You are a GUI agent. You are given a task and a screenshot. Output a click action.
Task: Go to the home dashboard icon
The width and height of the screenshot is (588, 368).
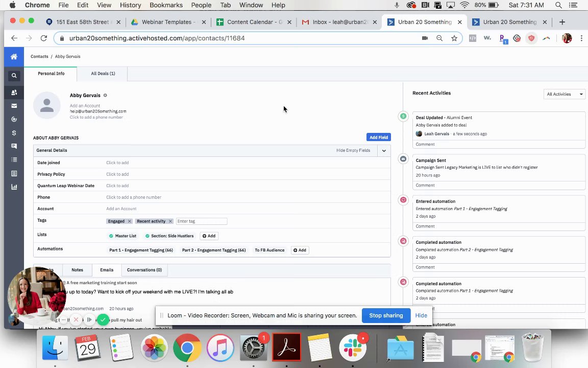(14, 57)
